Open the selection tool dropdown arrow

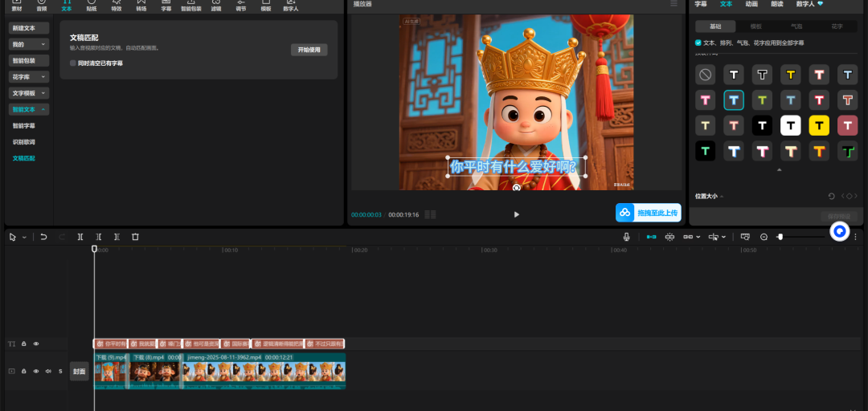point(24,238)
